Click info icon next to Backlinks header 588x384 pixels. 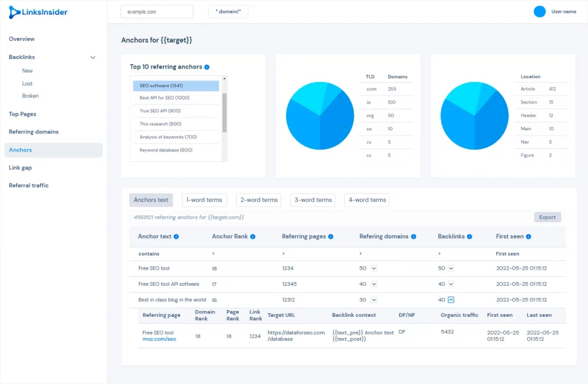pyautogui.click(x=470, y=236)
